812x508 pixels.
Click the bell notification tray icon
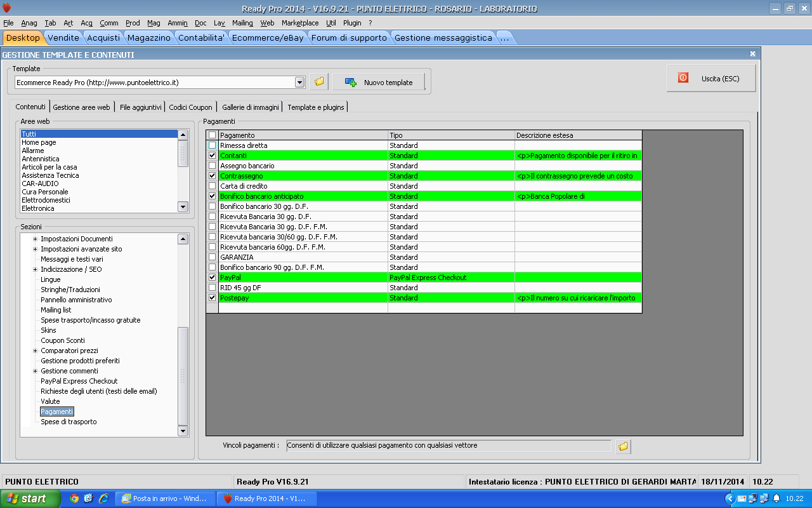[776, 498]
